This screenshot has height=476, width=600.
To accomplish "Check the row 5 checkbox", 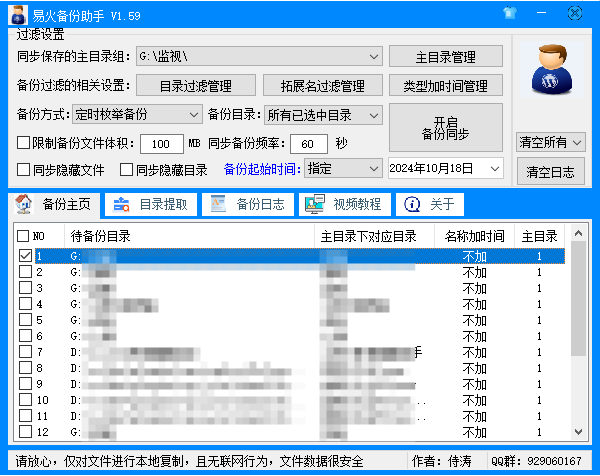I will click(26, 320).
